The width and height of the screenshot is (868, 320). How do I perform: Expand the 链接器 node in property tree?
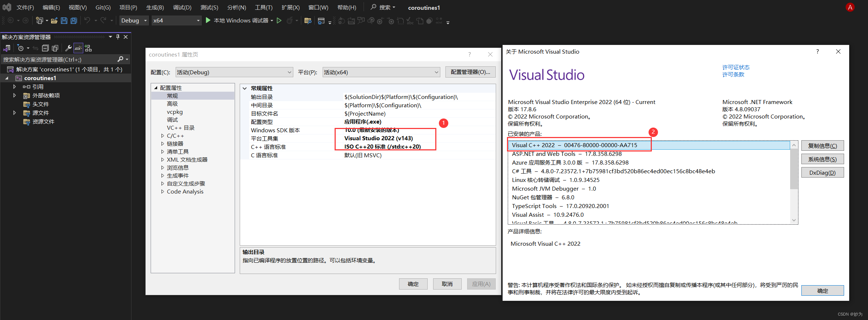pyautogui.click(x=163, y=144)
